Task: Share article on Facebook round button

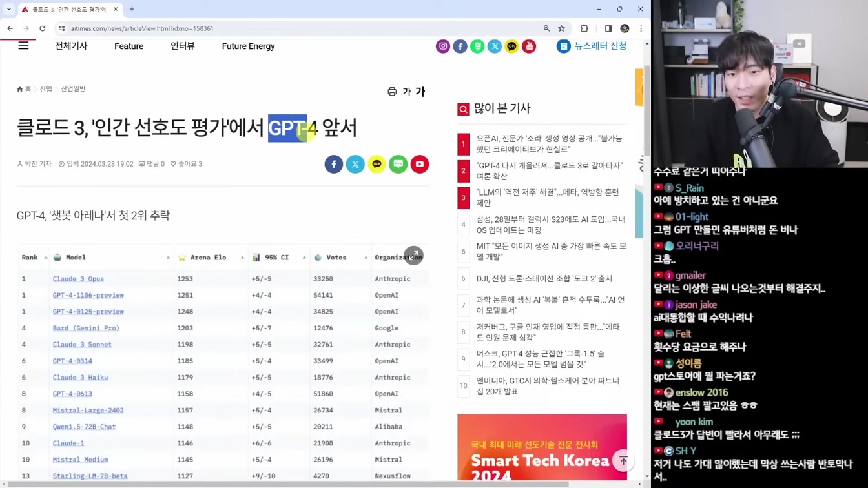Action: [x=334, y=164]
